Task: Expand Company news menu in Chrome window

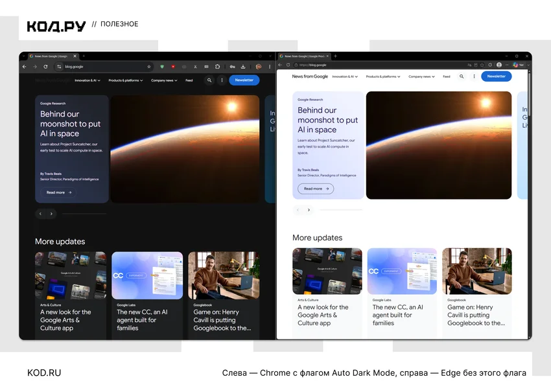Action: [164, 80]
